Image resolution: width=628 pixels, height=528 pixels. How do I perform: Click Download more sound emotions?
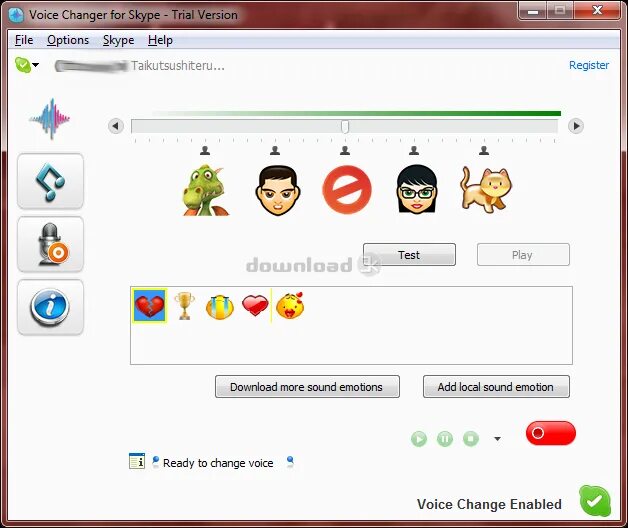(307, 387)
